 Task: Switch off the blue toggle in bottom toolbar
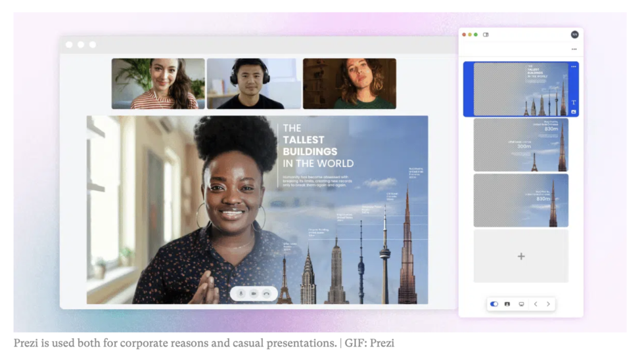pos(494,304)
